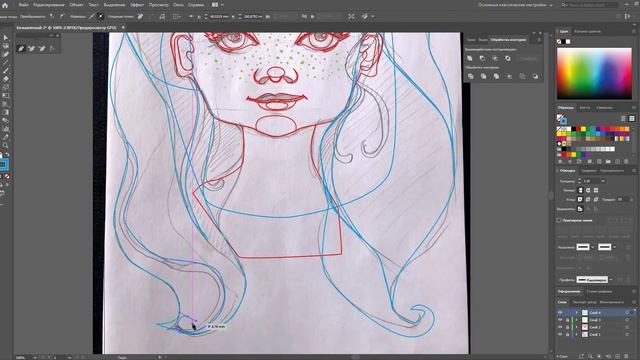This screenshot has height=360, width=640.
Task: Open stroke weight dropdown
Action: (x=603, y=181)
